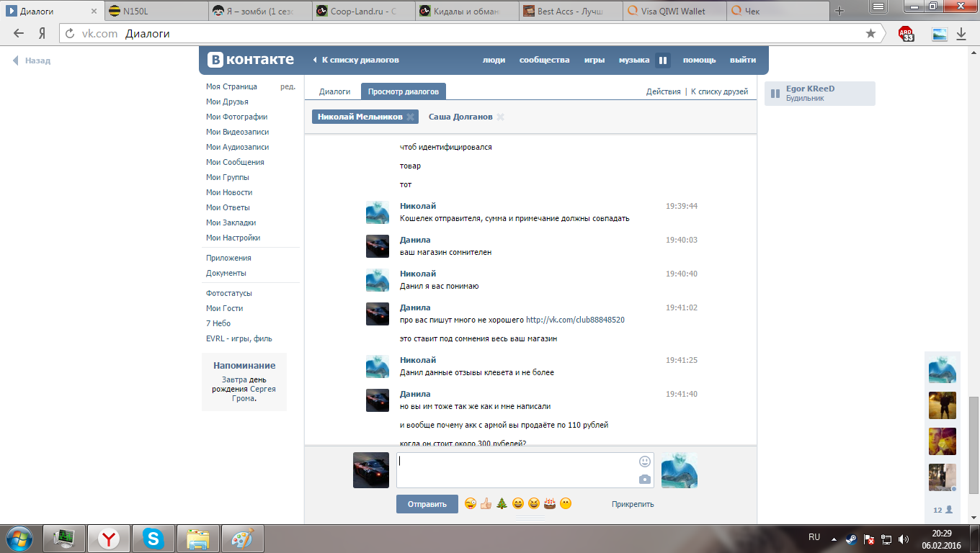Bookmark page with star icon

pyautogui.click(x=870, y=34)
